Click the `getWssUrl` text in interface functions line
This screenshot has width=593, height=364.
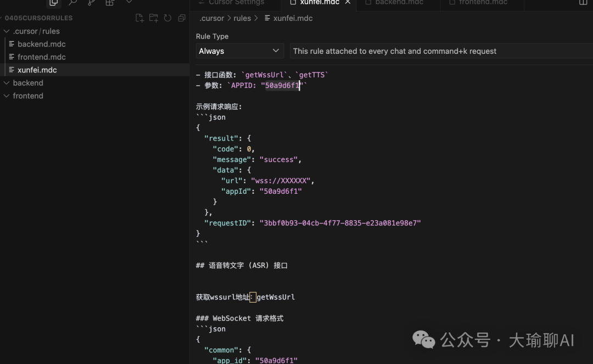(264, 75)
